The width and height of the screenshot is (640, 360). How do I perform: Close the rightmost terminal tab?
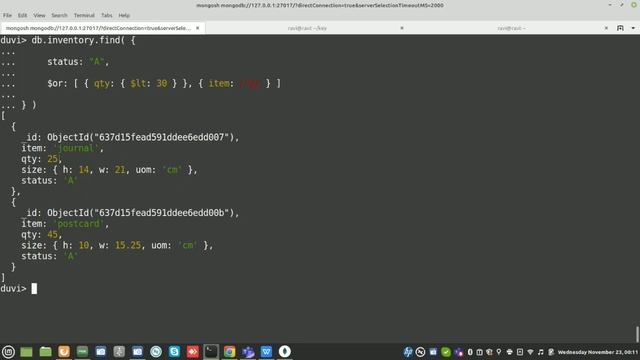tap(606, 28)
